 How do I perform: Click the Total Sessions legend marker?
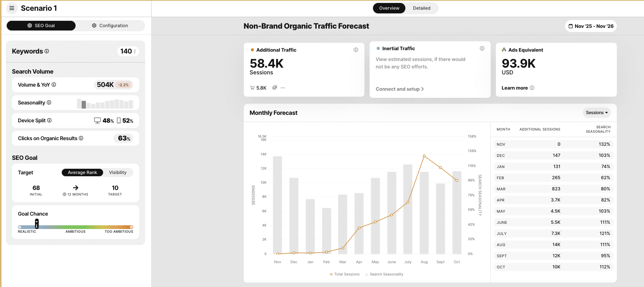click(x=331, y=274)
